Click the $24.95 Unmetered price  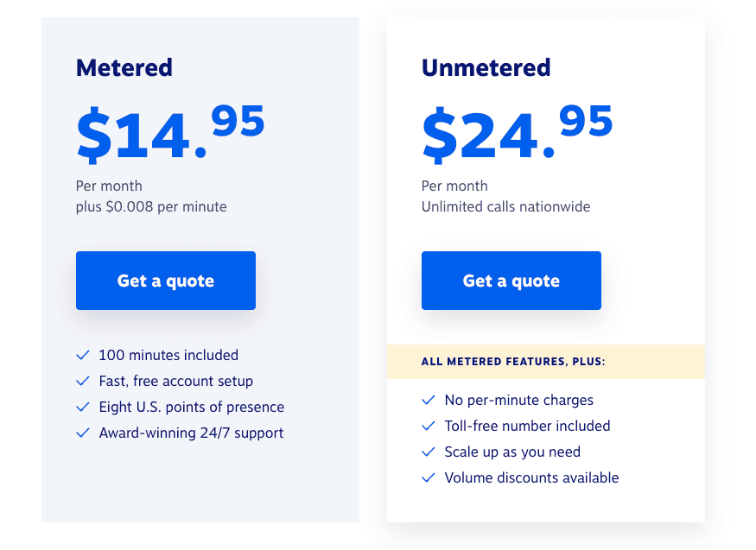[517, 134]
